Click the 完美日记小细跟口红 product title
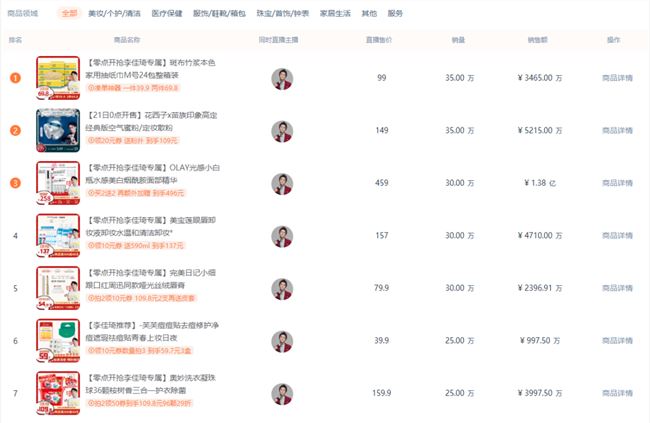 coord(150,279)
